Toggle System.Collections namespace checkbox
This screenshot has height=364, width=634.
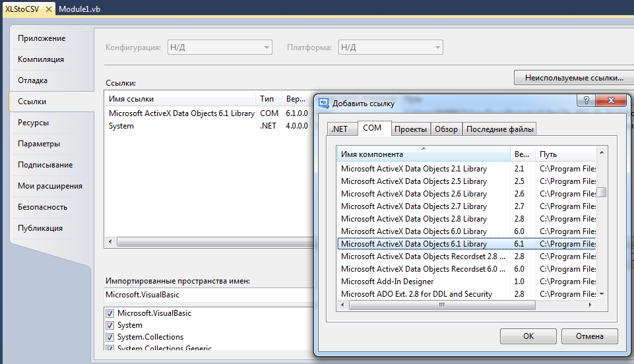pos(110,337)
